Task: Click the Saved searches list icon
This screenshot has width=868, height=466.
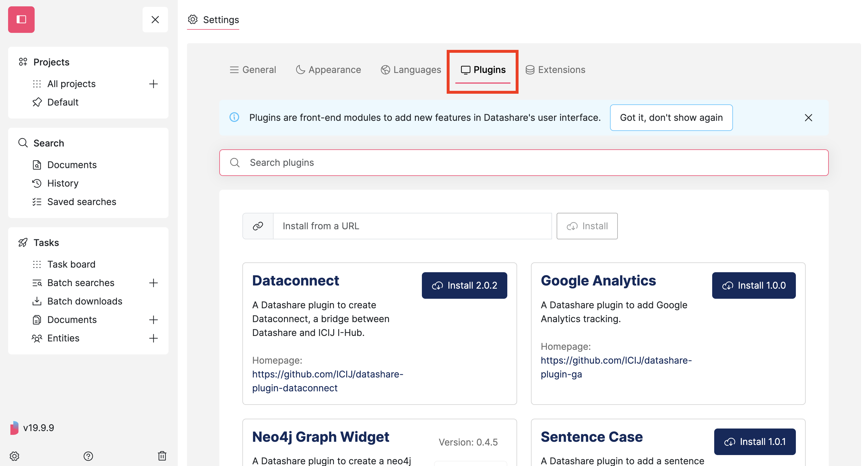Action: click(x=37, y=202)
